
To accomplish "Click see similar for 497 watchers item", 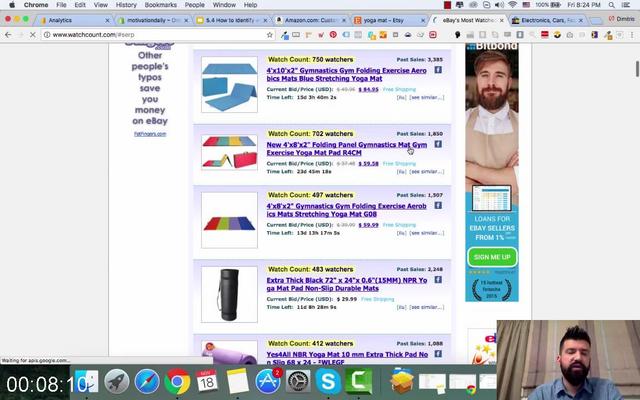I will click(427, 233).
